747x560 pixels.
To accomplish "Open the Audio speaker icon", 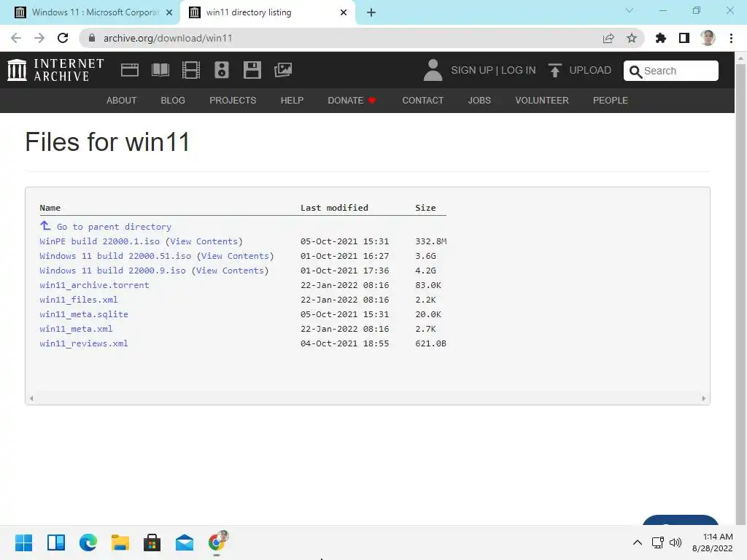I will (x=222, y=70).
